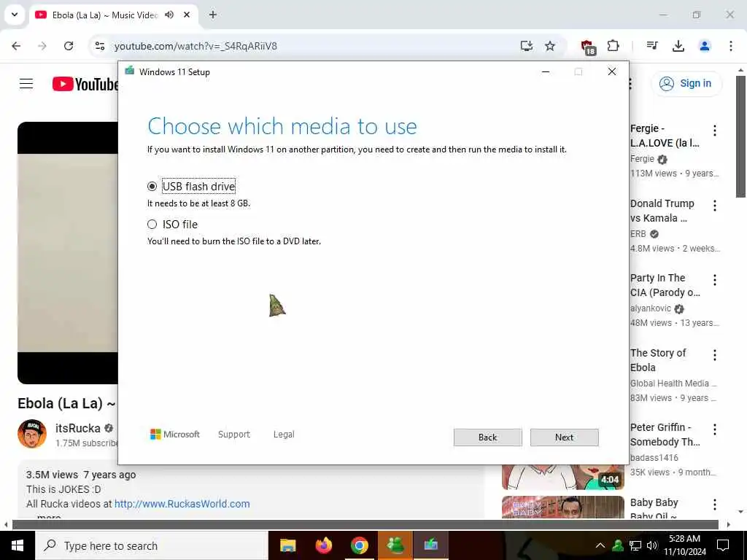
Task: Open Party In The CIA video title
Action: point(665,285)
